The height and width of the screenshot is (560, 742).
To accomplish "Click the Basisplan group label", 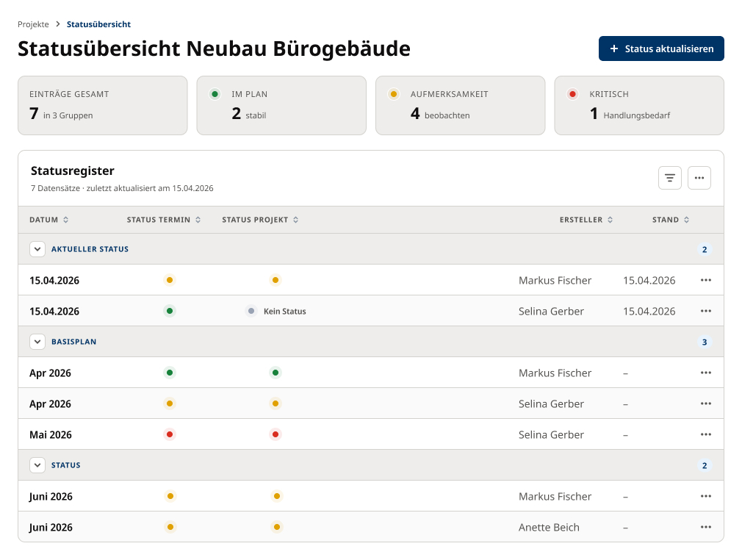I will [x=73, y=342].
